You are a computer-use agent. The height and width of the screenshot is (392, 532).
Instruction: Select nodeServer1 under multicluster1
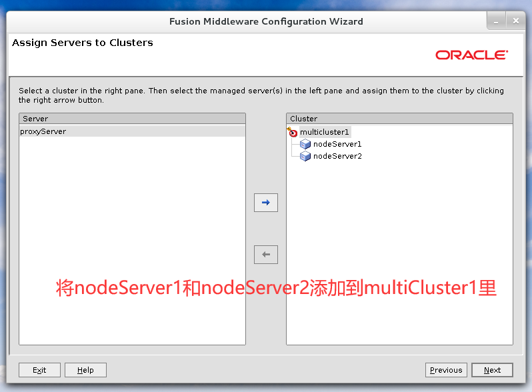click(337, 144)
